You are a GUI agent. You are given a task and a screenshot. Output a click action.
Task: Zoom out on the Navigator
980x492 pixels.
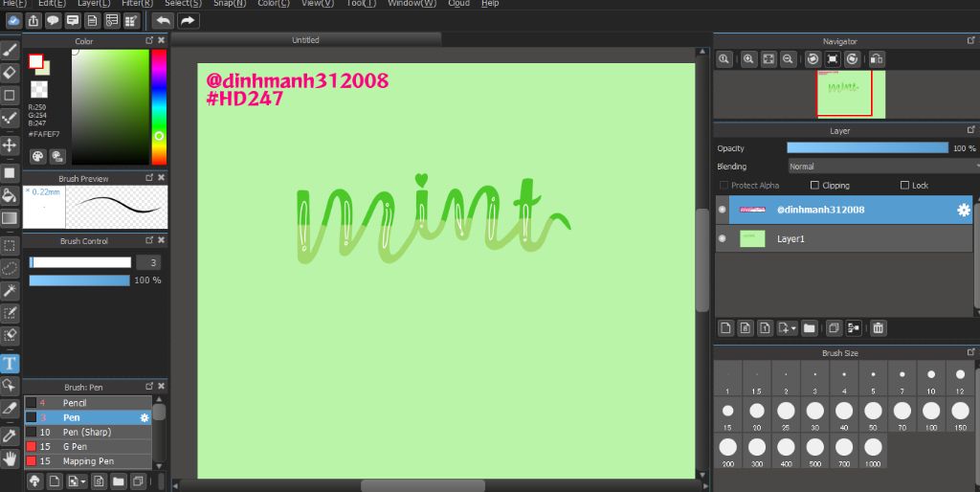tap(788, 59)
